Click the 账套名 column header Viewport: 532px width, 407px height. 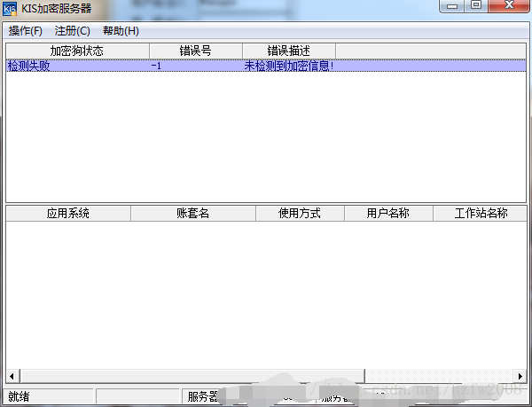(193, 214)
